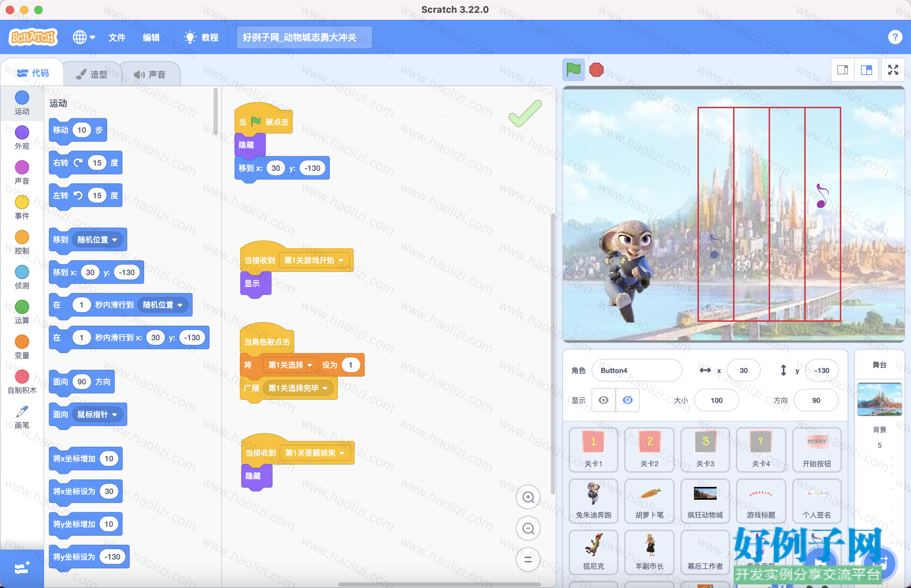The height and width of the screenshot is (588, 911).
Task: Select the 画笔 pen extension category
Action: 22,417
